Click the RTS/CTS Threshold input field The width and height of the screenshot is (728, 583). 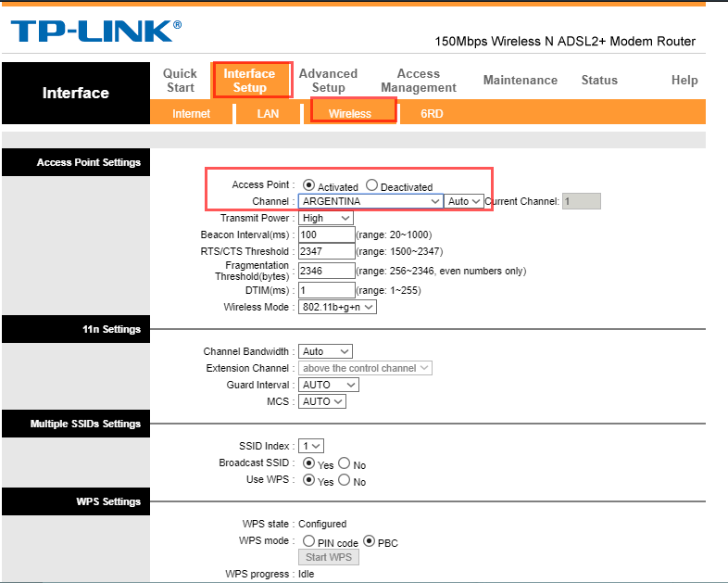point(326,251)
